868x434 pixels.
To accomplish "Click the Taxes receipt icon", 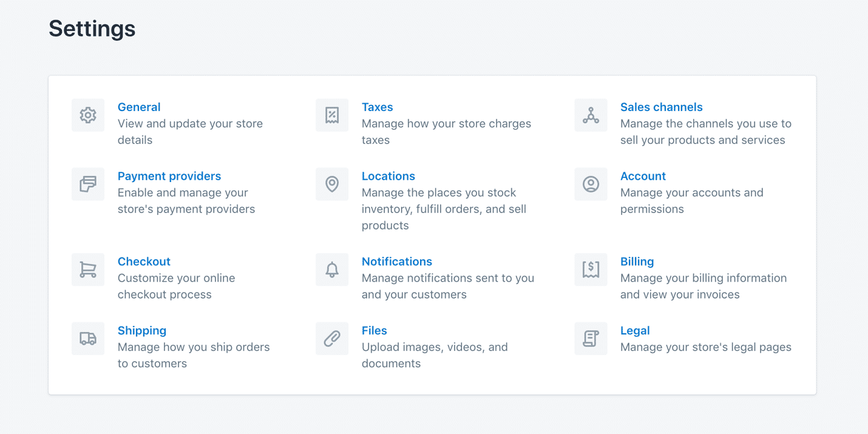I will click(332, 115).
